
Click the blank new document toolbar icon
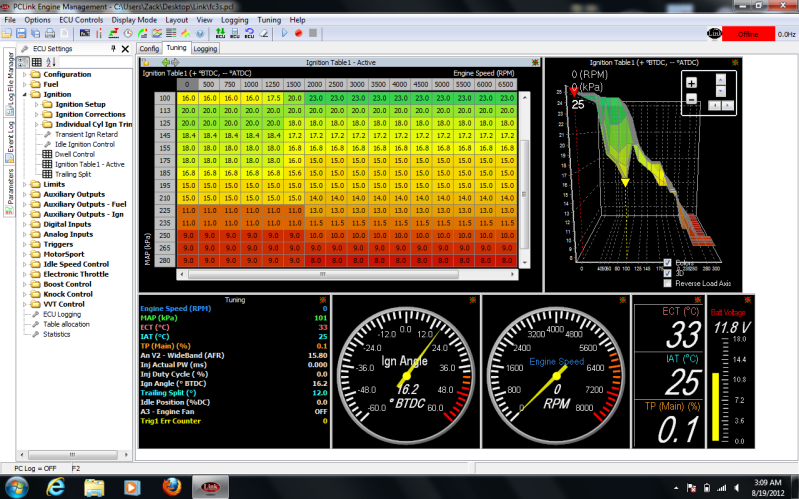pos(64,34)
